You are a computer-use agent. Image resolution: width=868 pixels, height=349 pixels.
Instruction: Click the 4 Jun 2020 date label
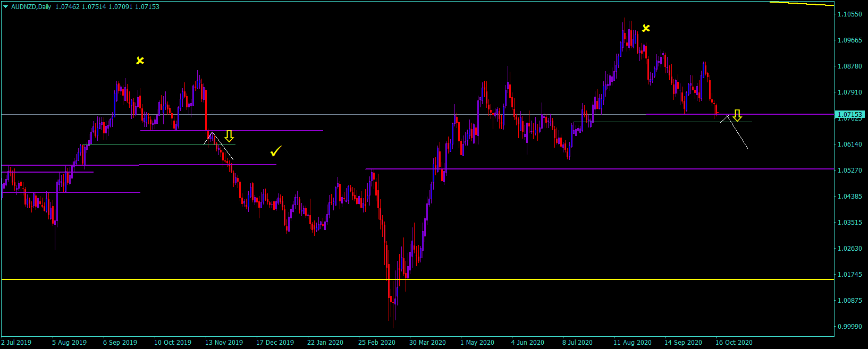coord(528,343)
